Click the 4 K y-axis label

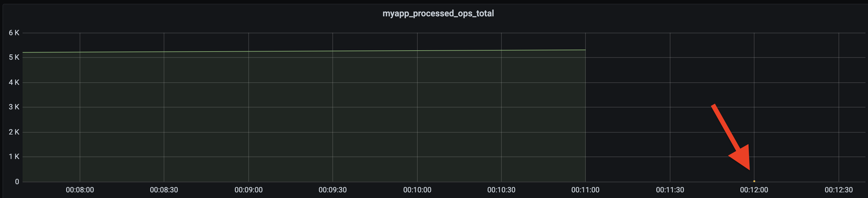[14, 82]
